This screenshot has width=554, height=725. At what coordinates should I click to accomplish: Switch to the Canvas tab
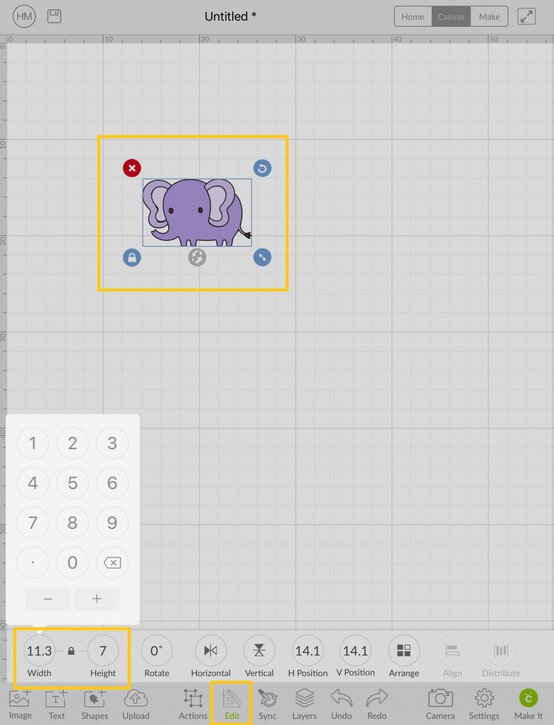click(451, 17)
